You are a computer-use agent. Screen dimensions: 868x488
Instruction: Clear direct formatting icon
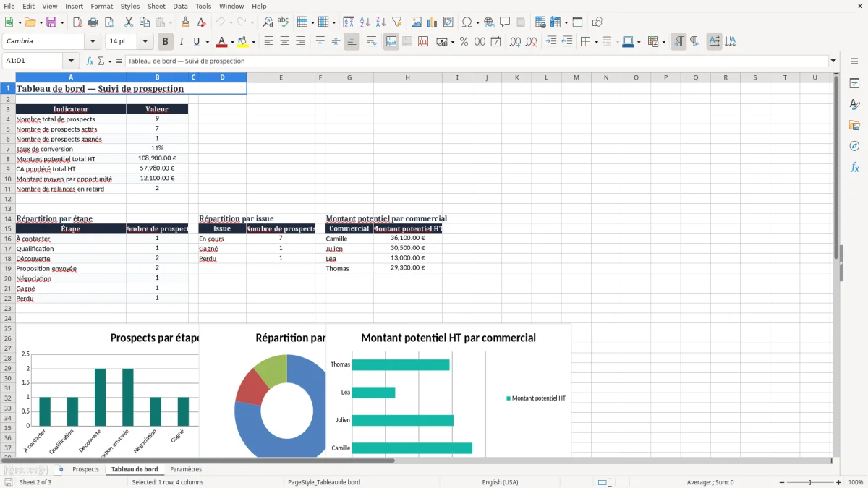pyautogui.click(x=201, y=22)
